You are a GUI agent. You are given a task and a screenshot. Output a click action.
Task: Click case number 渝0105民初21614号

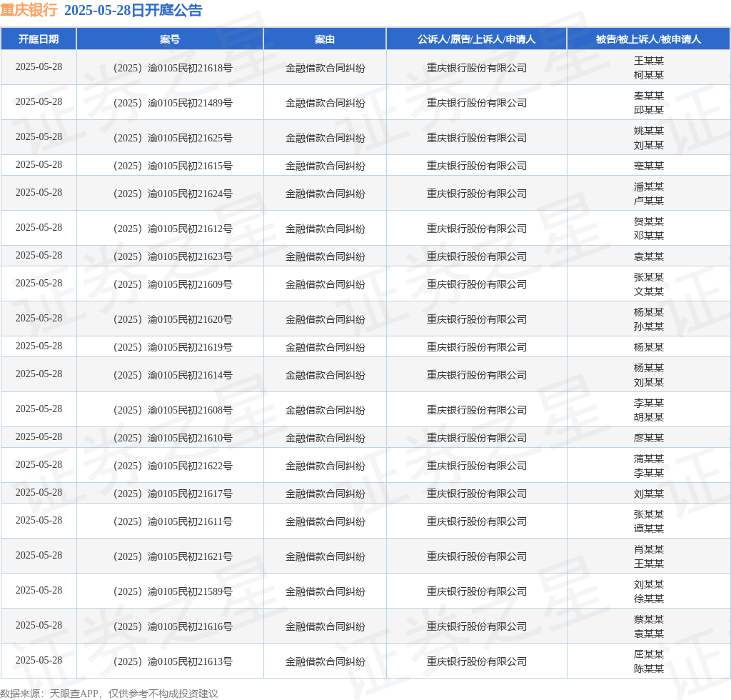point(173,376)
